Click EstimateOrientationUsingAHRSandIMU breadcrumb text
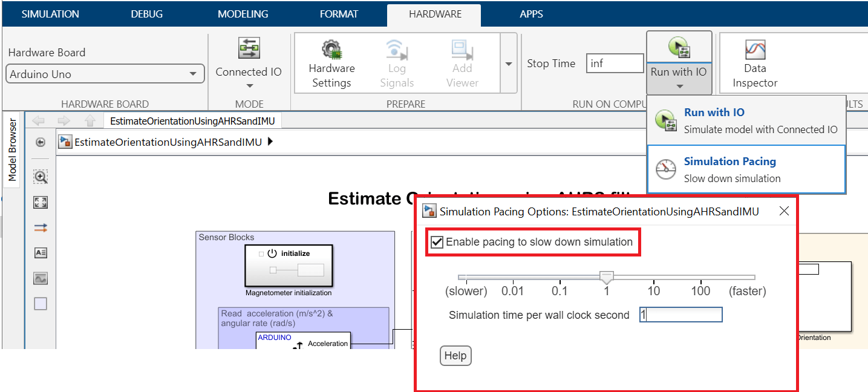Viewport: 868px width, 392px height. coord(168,143)
